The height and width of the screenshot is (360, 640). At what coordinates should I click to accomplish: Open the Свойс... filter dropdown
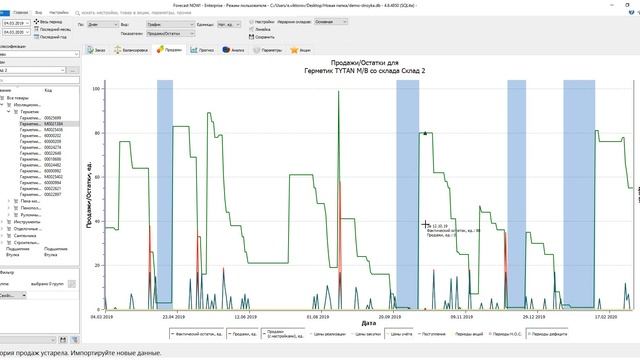[x=13, y=295]
